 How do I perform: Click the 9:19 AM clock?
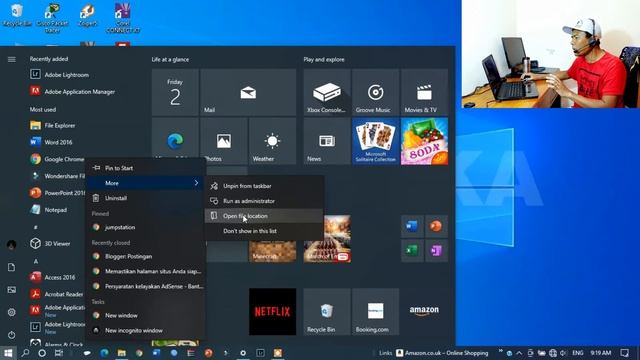[x=601, y=353]
